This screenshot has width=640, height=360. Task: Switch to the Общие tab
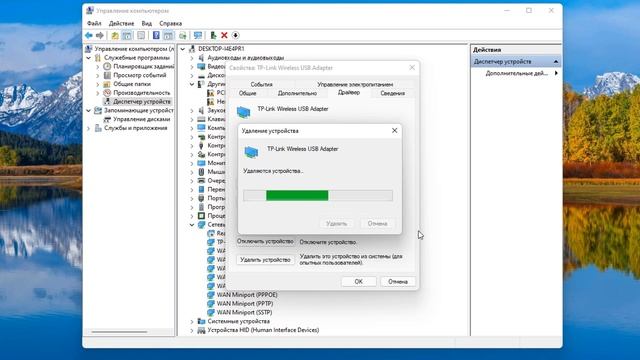click(248, 93)
